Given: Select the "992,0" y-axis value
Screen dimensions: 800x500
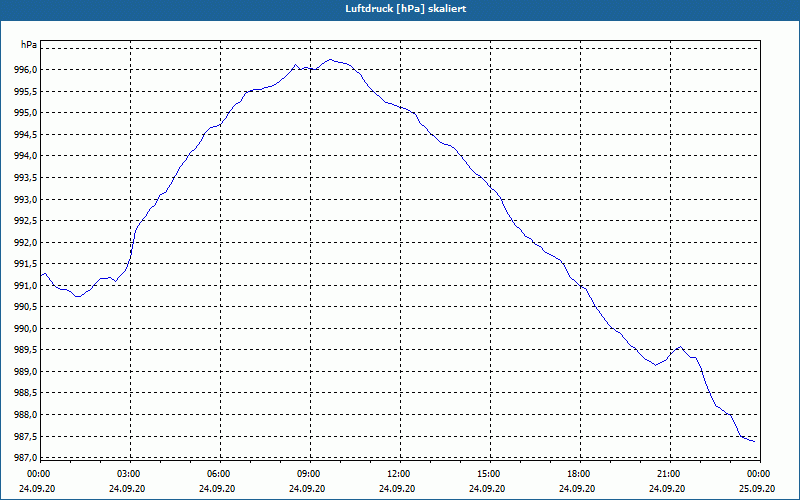Looking at the screenshot, I should 28,243.
